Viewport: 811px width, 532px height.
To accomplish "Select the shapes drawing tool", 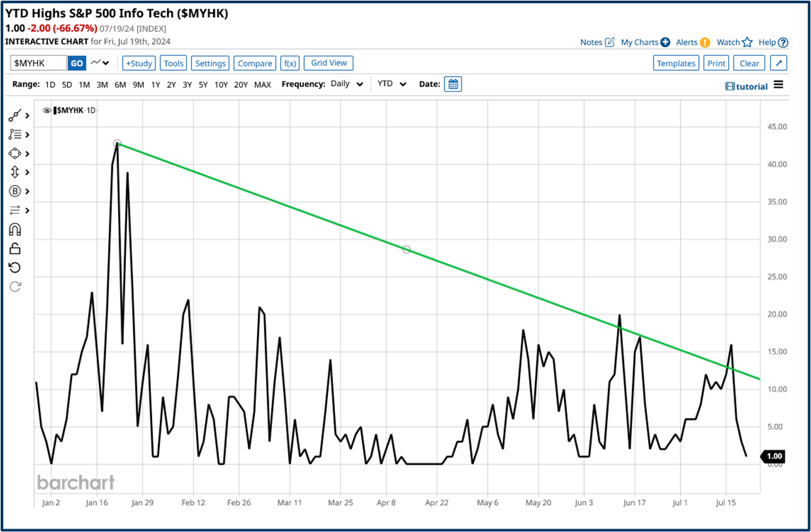I will click(x=16, y=152).
